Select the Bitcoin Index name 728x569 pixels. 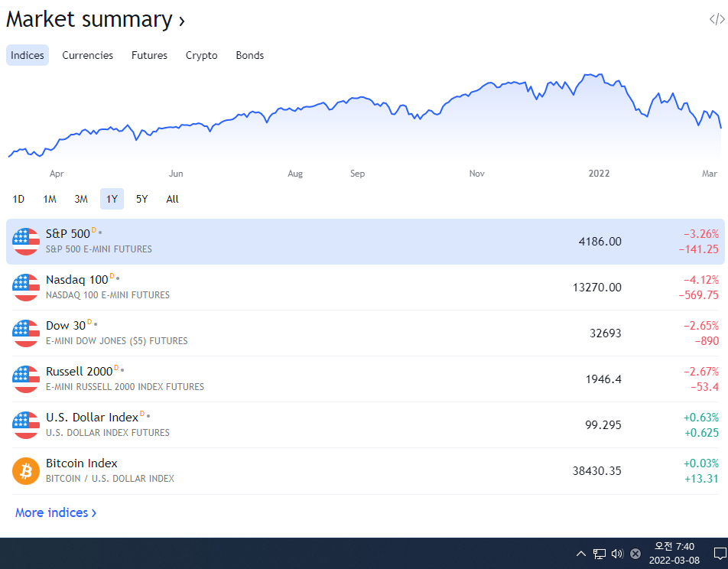click(x=82, y=463)
